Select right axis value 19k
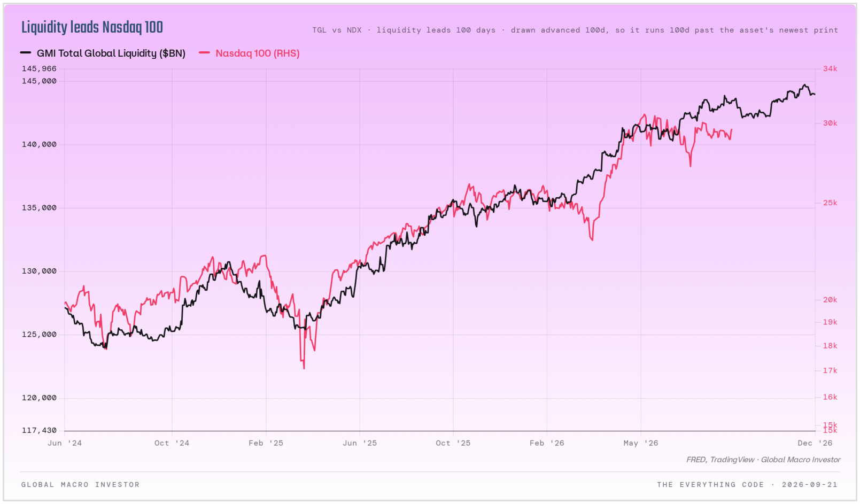 pyautogui.click(x=830, y=322)
